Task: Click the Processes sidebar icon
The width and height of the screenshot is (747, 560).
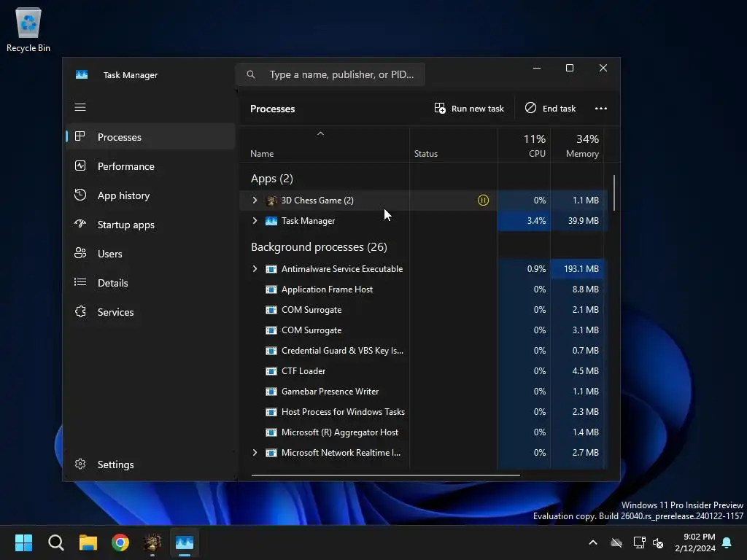Action: click(80, 136)
